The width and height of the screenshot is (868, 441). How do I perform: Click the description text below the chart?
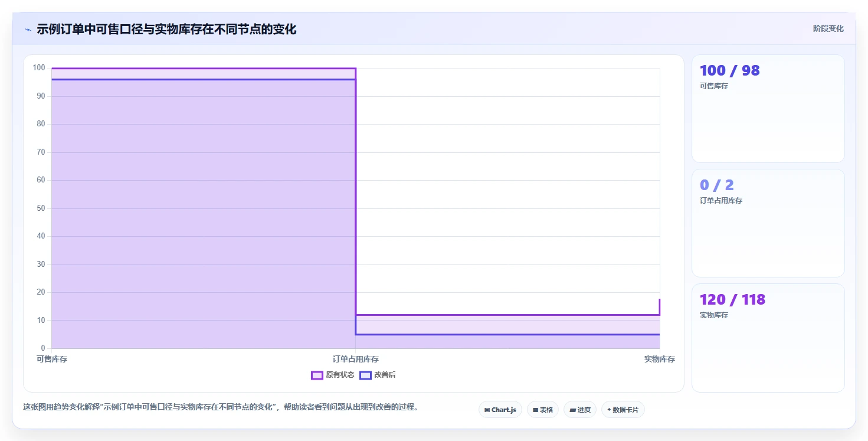(x=221, y=407)
